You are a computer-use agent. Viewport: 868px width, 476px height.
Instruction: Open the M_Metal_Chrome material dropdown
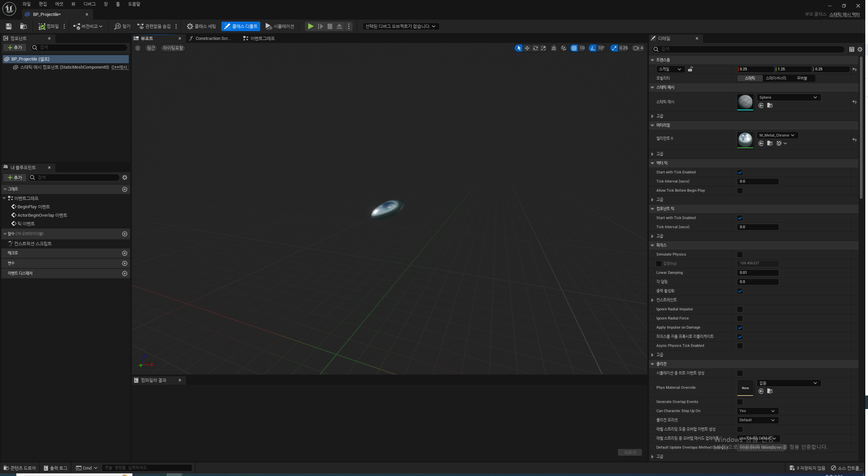777,135
